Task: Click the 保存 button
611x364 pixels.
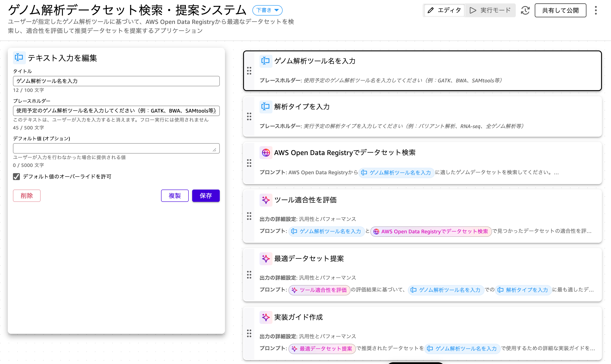Action: pyautogui.click(x=206, y=196)
